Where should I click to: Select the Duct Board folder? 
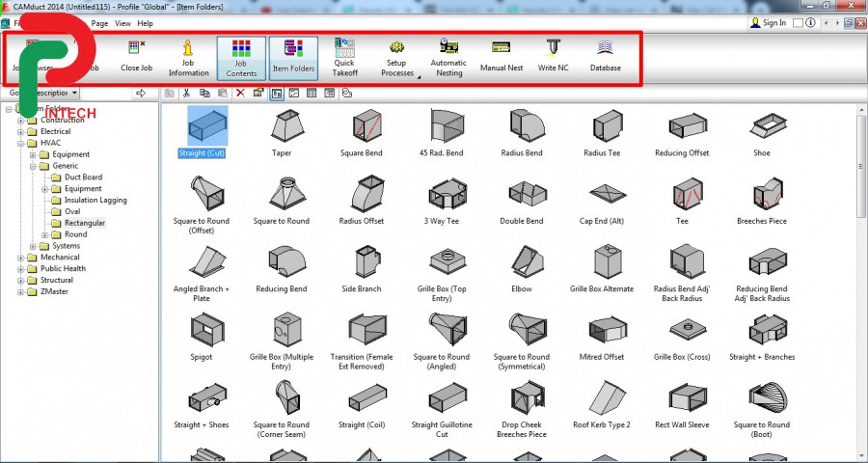(83, 177)
